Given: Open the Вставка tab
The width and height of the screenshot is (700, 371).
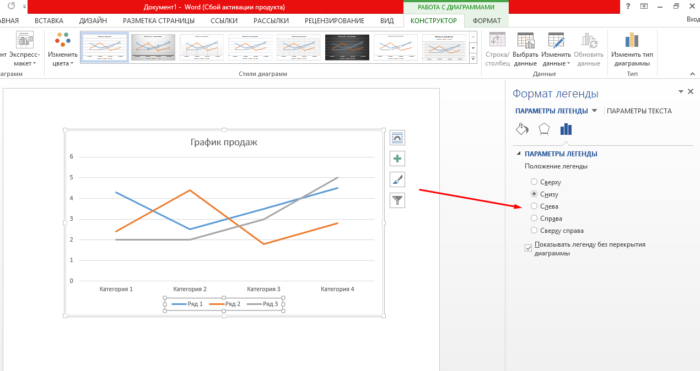Looking at the screenshot, I should [x=49, y=21].
